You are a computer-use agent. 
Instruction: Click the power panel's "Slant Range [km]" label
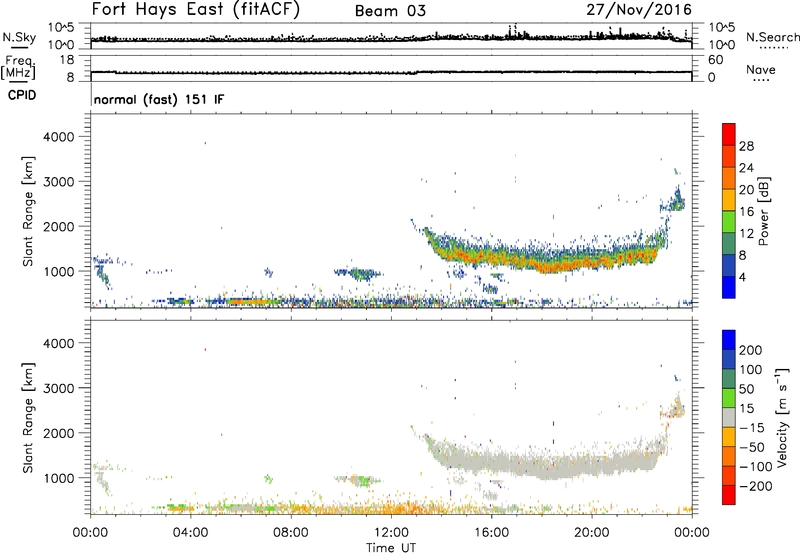[x=28, y=211]
